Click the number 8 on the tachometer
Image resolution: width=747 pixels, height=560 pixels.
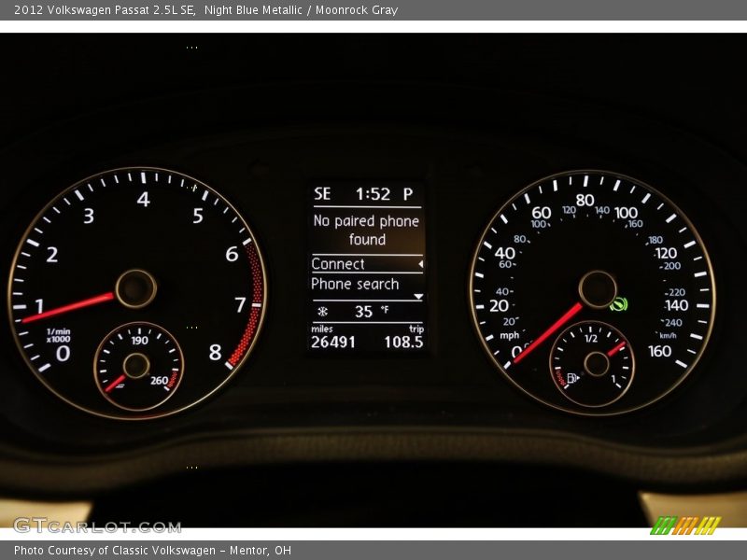tap(216, 353)
